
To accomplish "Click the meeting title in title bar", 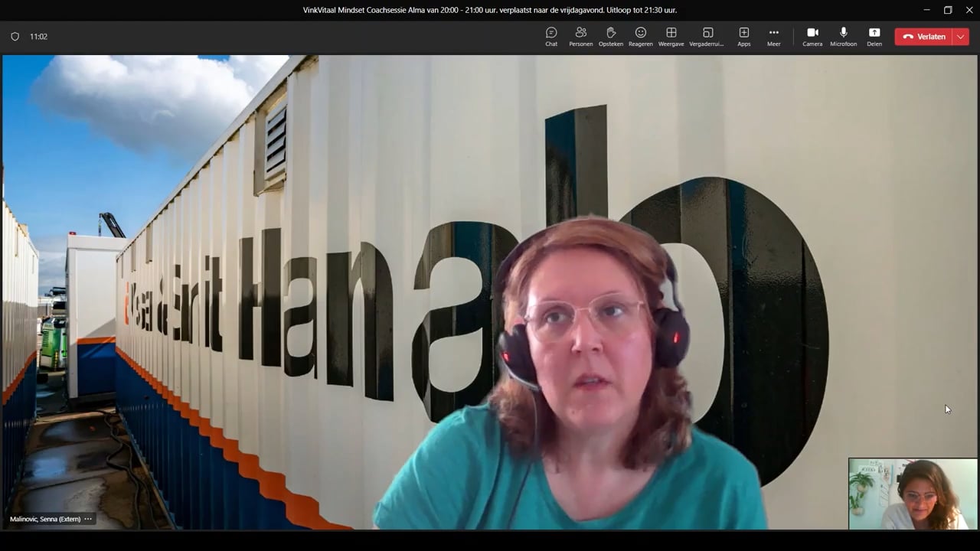I will tap(490, 10).
